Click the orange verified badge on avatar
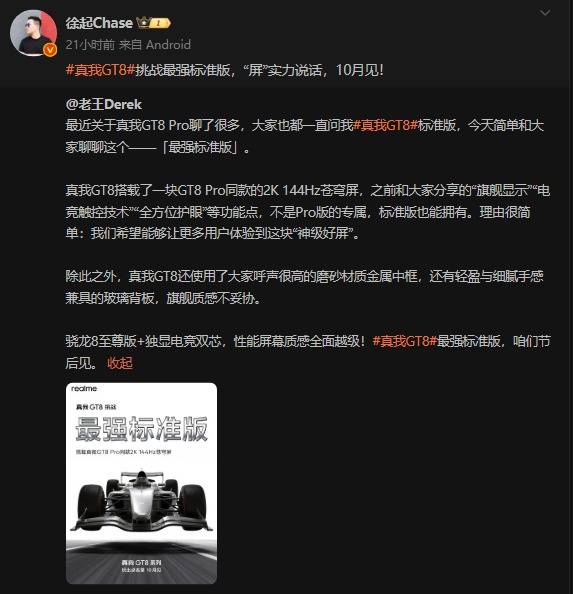573x594 pixels. tap(50, 50)
